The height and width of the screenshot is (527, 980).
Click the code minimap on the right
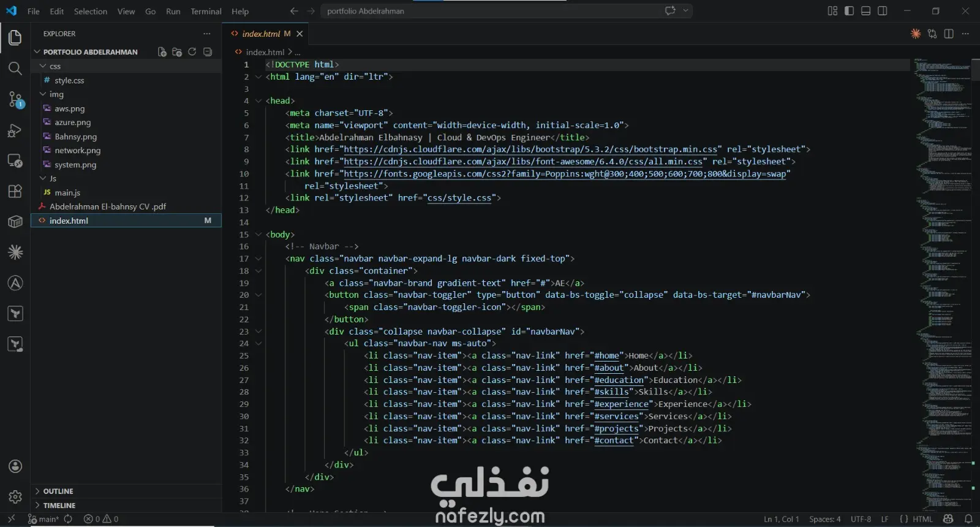(x=943, y=285)
